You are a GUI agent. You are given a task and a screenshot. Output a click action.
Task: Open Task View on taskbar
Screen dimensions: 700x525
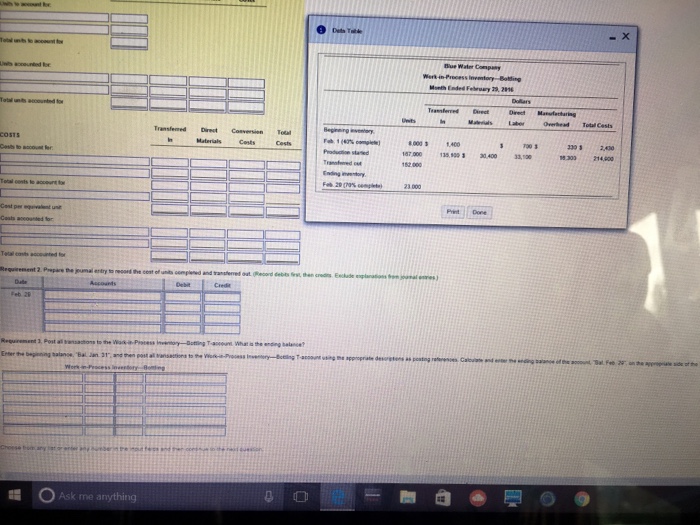pyautogui.click(x=300, y=496)
